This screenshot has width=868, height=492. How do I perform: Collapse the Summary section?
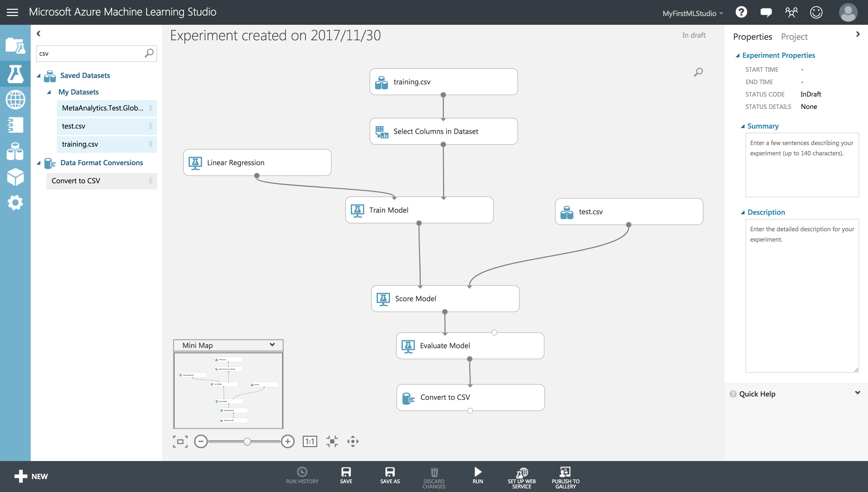coord(742,126)
